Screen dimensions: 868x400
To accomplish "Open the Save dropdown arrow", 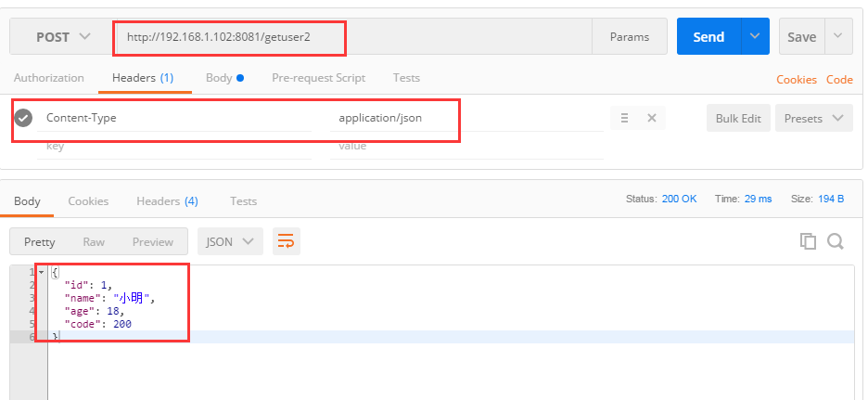I will (838, 36).
